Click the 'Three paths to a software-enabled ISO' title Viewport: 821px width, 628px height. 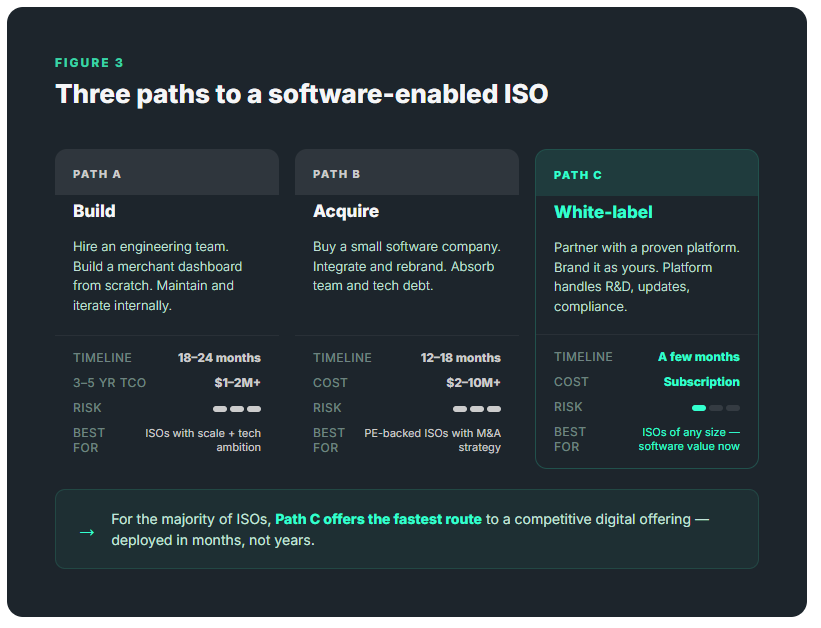301,94
